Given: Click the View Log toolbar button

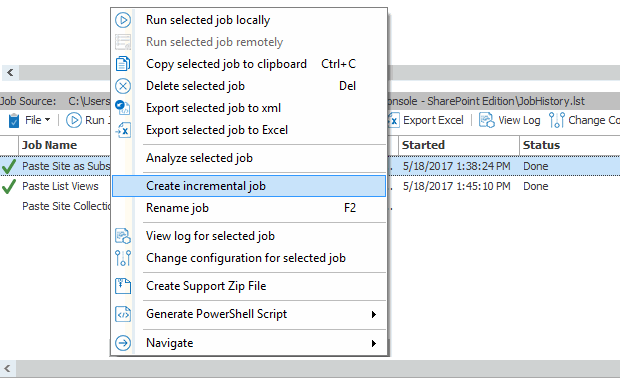Looking at the screenshot, I should click(x=510, y=120).
